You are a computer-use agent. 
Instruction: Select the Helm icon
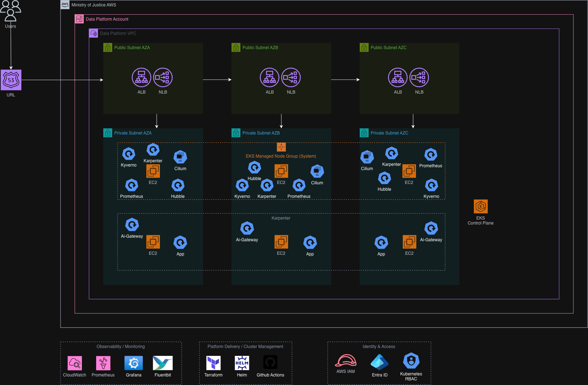tap(242, 363)
